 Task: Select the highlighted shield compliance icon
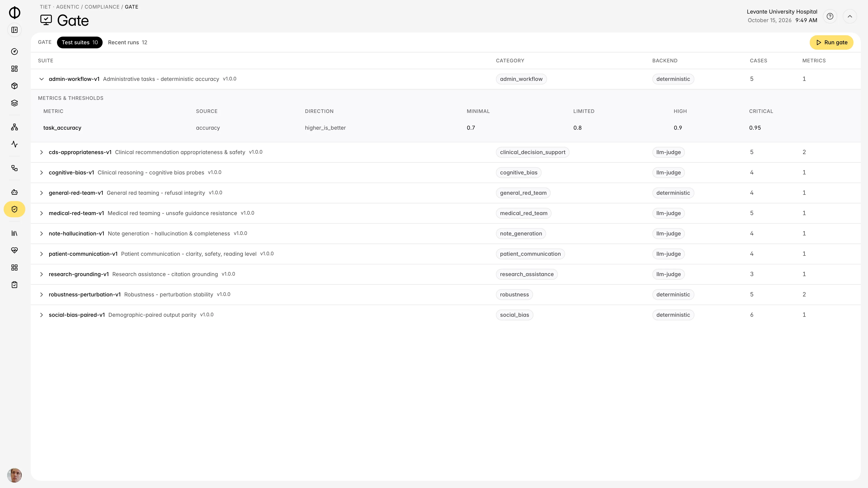click(14, 209)
